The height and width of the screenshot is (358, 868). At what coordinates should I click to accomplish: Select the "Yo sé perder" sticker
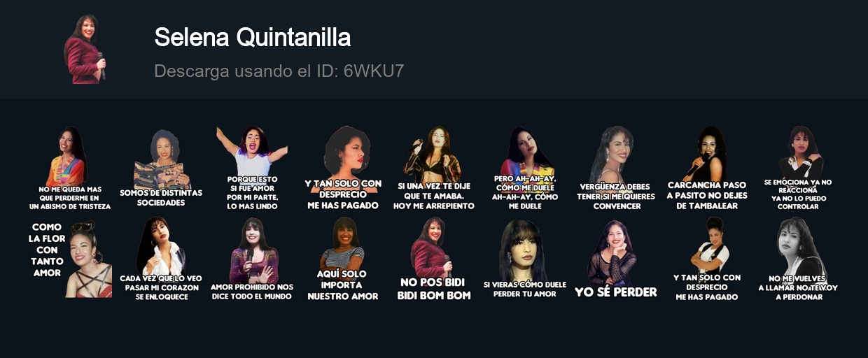[616, 259]
